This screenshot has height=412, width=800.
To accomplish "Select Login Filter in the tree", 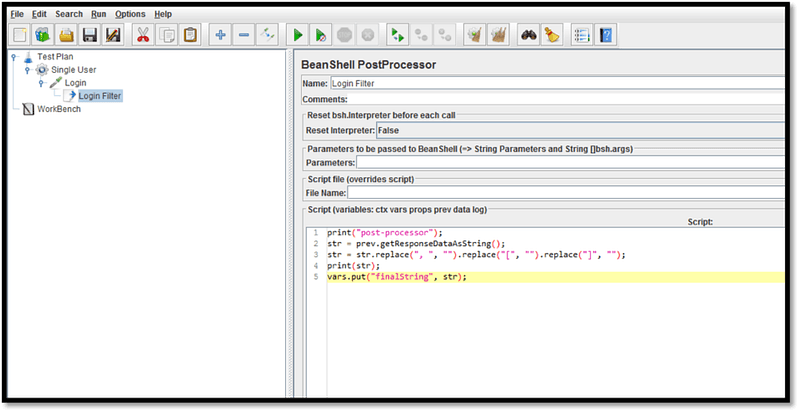I will coord(100,96).
